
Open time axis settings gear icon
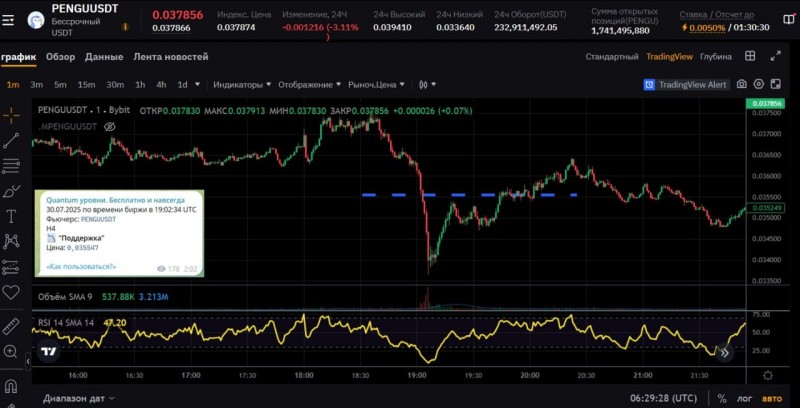pos(768,376)
